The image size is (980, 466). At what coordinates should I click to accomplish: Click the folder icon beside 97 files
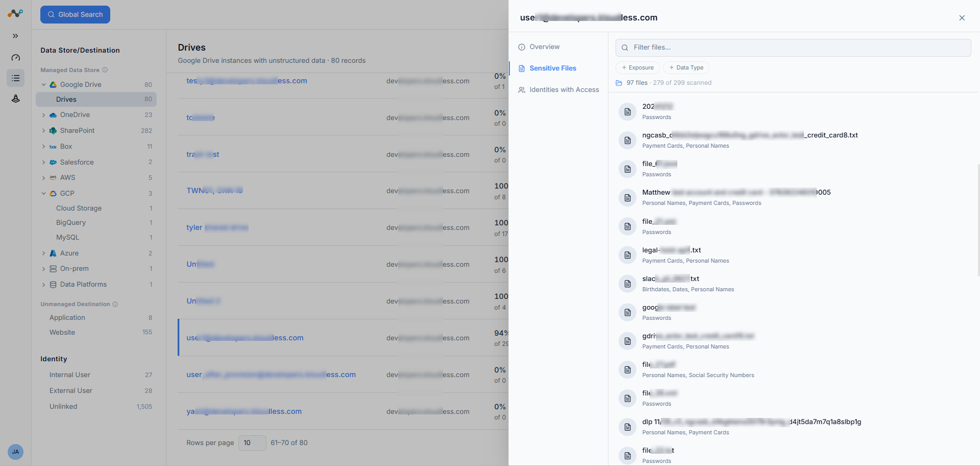tap(619, 83)
